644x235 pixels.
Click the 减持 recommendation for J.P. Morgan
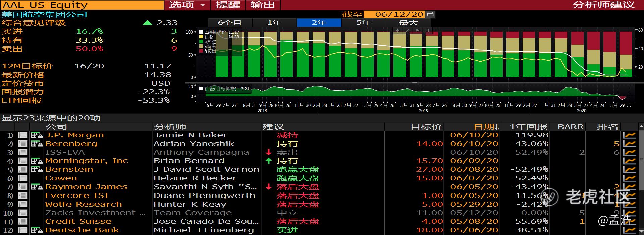coord(287,135)
